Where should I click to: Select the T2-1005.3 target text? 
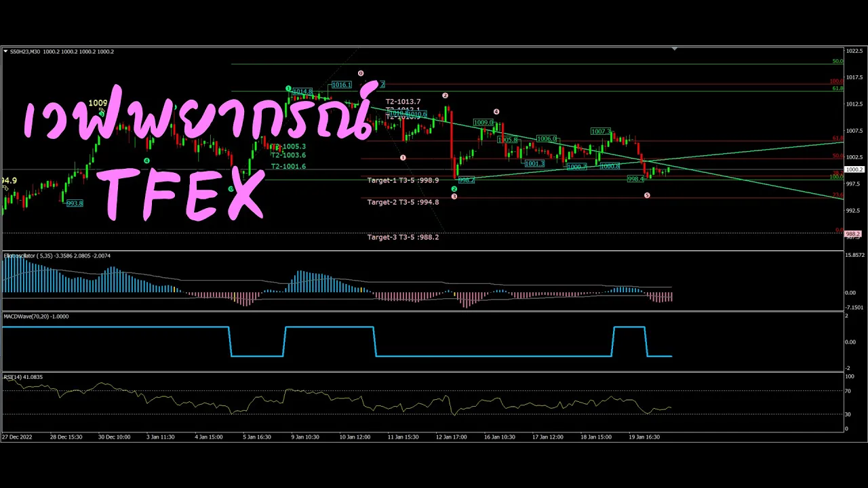point(289,146)
